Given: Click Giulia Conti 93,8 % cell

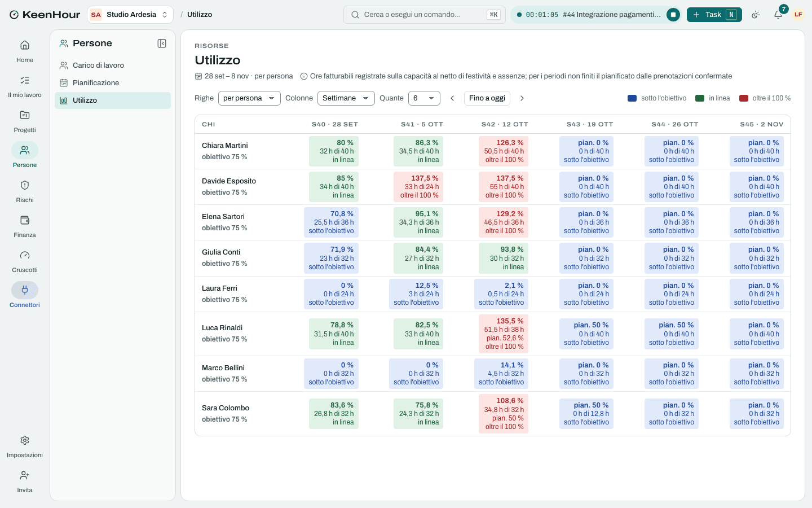Looking at the screenshot, I should pos(504,258).
